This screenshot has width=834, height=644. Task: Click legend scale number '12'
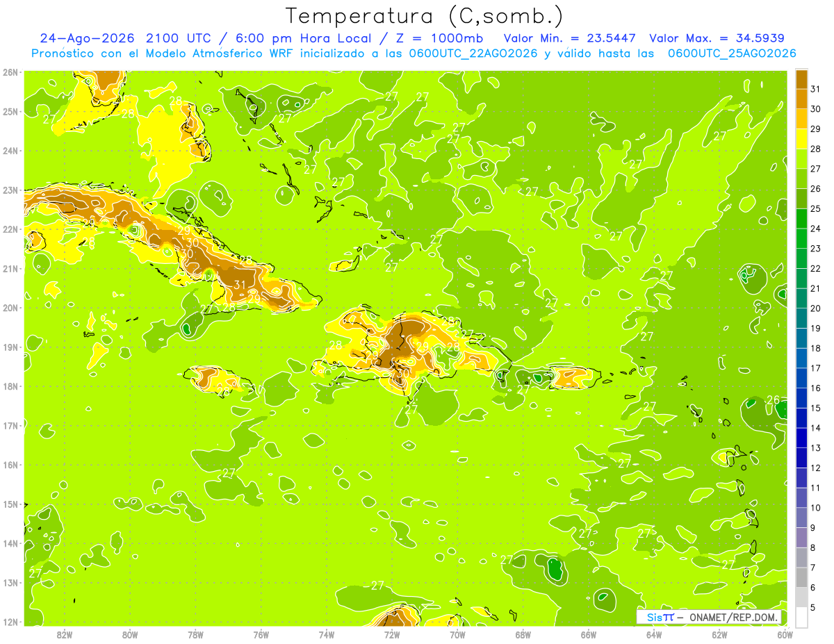coord(816,468)
